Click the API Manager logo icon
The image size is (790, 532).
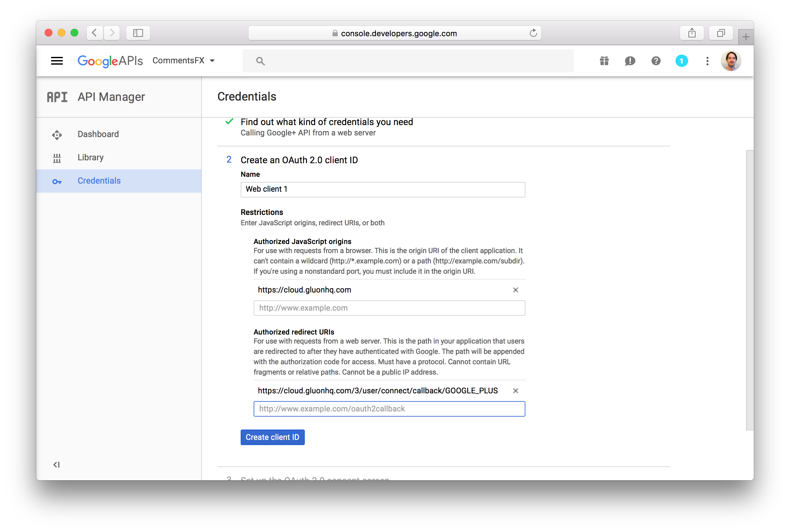click(57, 97)
